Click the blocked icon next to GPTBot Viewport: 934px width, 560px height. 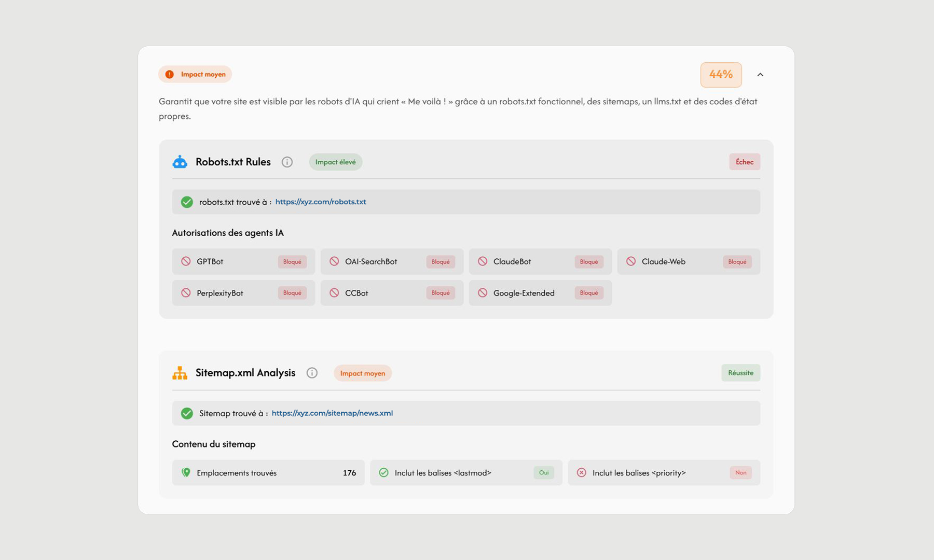[x=186, y=261]
